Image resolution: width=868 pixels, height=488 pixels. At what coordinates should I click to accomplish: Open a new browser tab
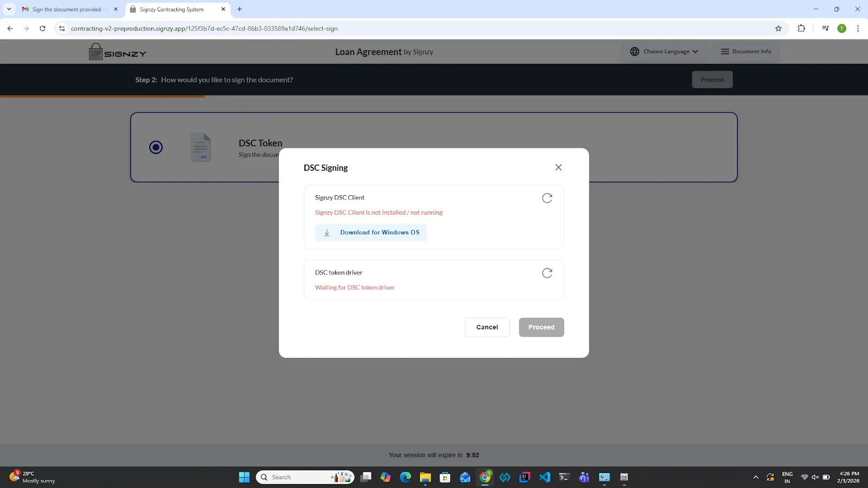coord(240,9)
